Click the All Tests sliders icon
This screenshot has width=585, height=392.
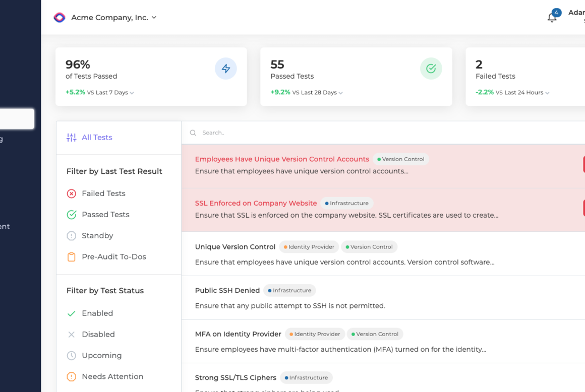(x=71, y=138)
